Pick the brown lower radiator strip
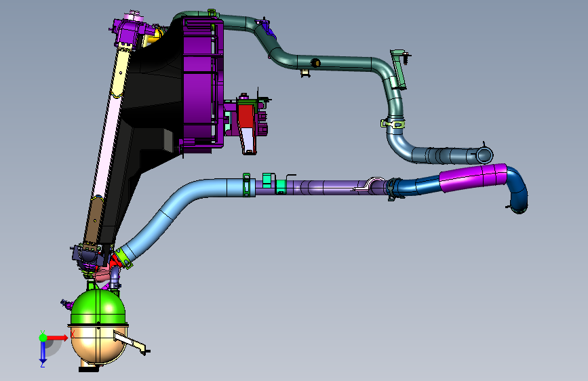This screenshot has width=588, height=381. [x=94, y=221]
